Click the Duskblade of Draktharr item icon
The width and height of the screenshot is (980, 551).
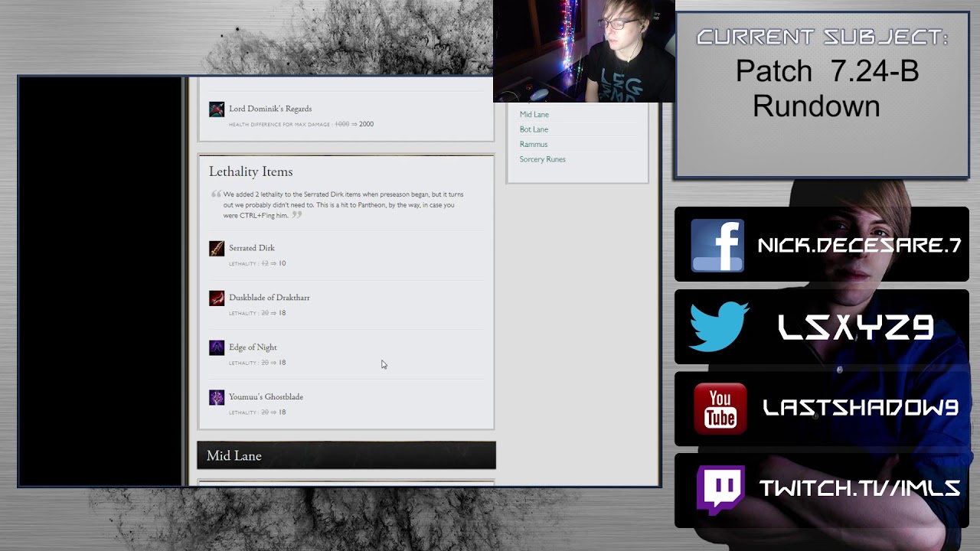click(x=217, y=298)
